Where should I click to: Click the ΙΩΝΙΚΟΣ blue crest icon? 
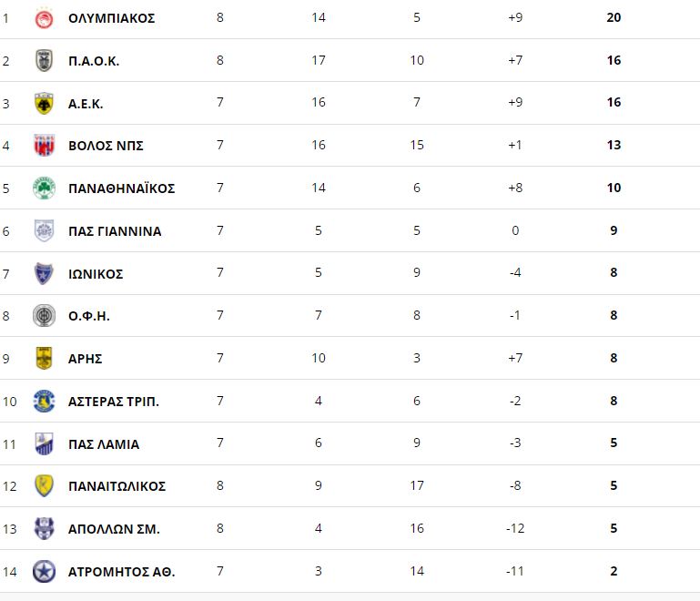(x=44, y=273)
